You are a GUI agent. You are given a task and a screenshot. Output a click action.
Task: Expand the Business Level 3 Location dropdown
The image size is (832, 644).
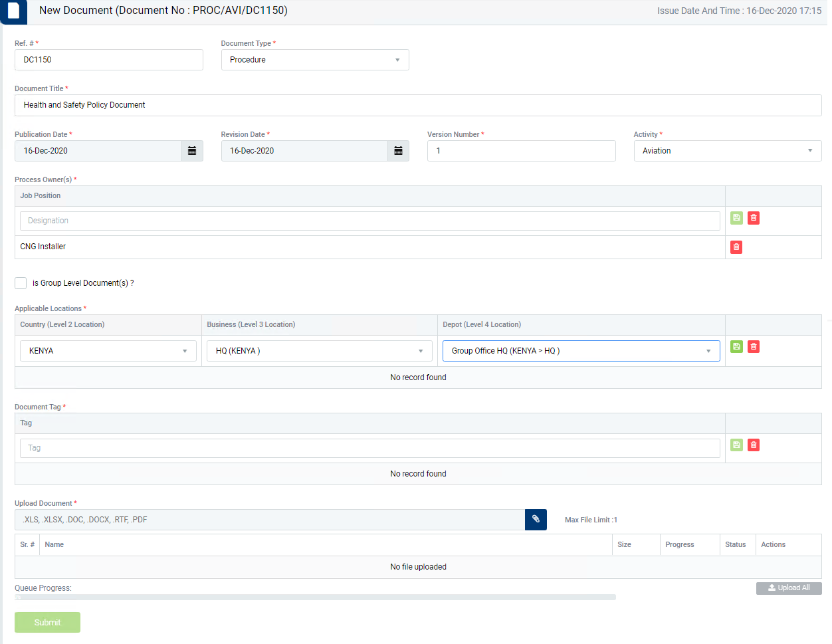319,351
